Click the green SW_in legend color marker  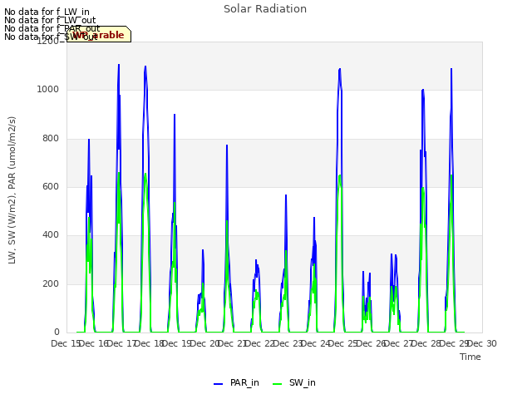point(277,384)
